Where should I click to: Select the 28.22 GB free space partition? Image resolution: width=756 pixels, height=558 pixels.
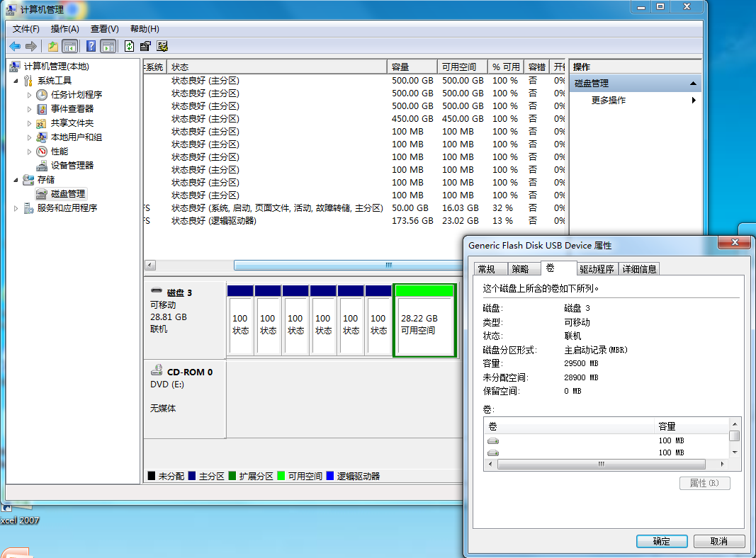click(x=424, y=321)
